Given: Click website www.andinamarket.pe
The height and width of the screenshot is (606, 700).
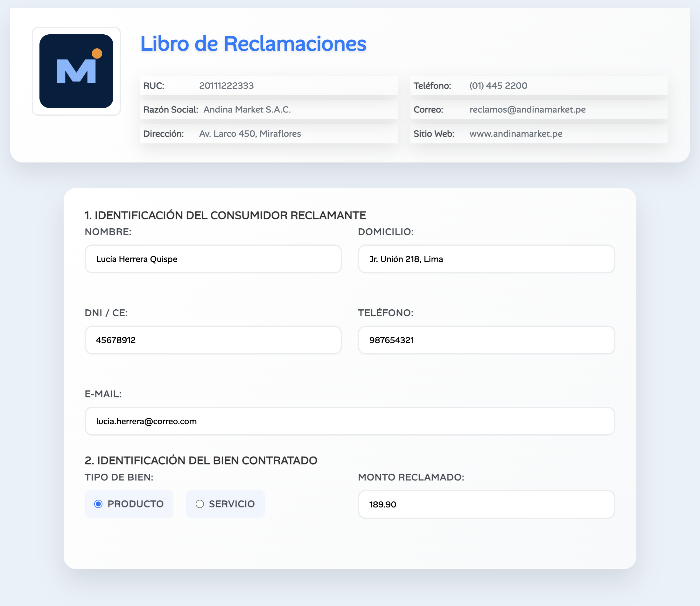Looking at the screenshot, I should coord(516,134).
